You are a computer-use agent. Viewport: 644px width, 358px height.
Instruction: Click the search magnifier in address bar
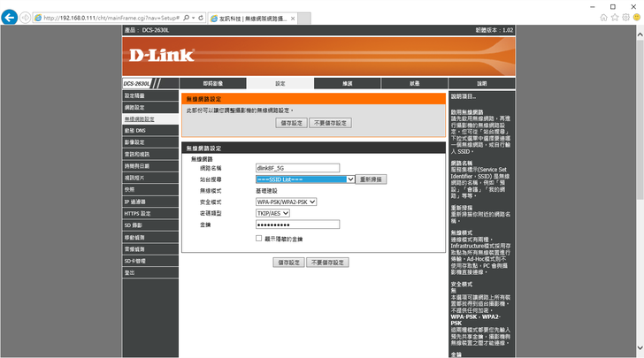click(186, 18)
